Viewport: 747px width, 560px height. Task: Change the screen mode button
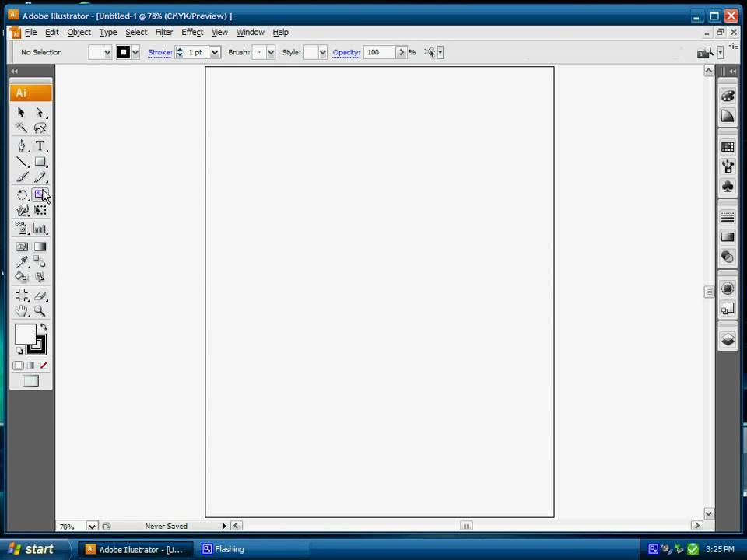(x=30, y=381)
